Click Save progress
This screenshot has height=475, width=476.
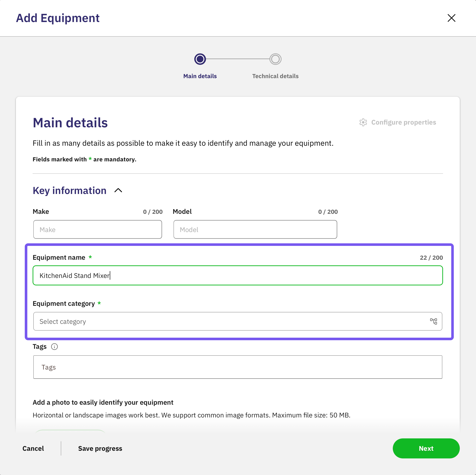tap(100, 448)
